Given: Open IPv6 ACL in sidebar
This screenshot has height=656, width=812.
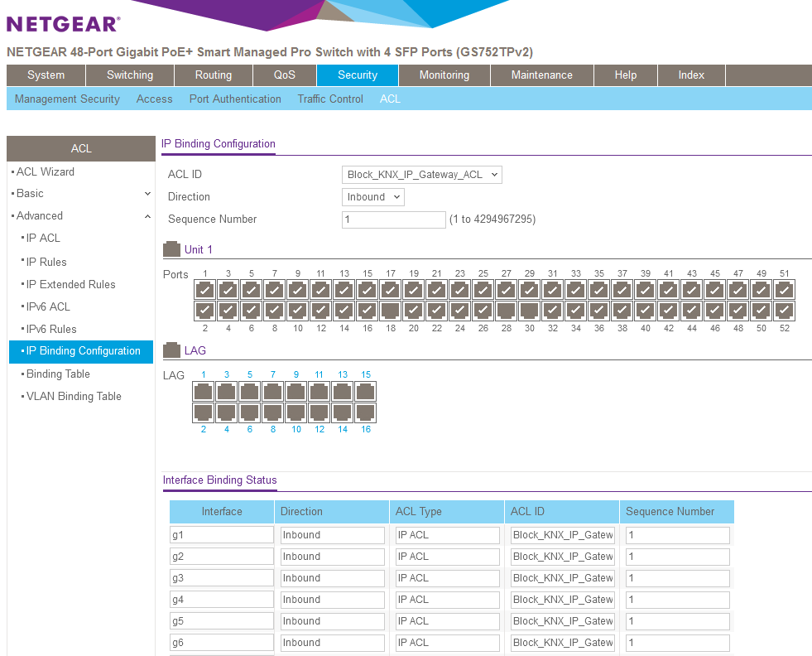Looking at the screenshot, I should 48,306.
